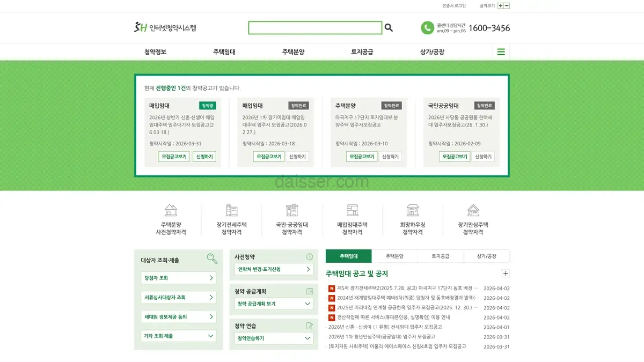
Task: Click 신청하기 for 신혼·신생아 매입임대
Action: pyautogui.click(x=204, y=157)
